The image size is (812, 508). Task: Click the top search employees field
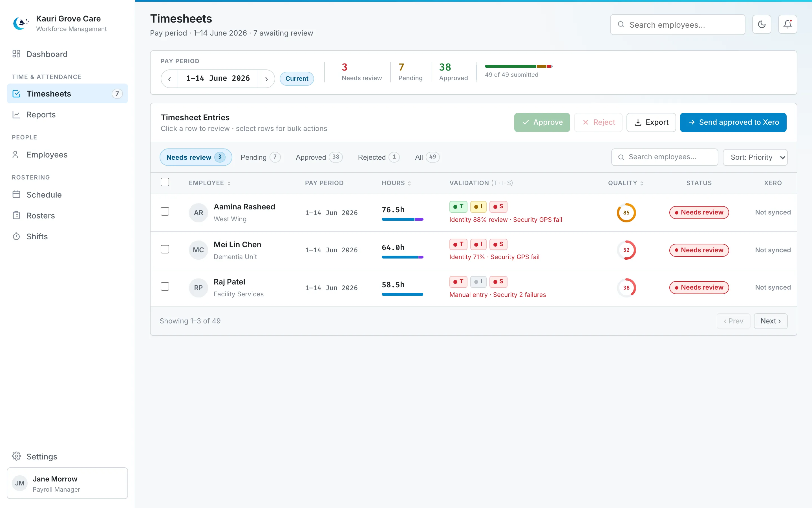(678, 25)
